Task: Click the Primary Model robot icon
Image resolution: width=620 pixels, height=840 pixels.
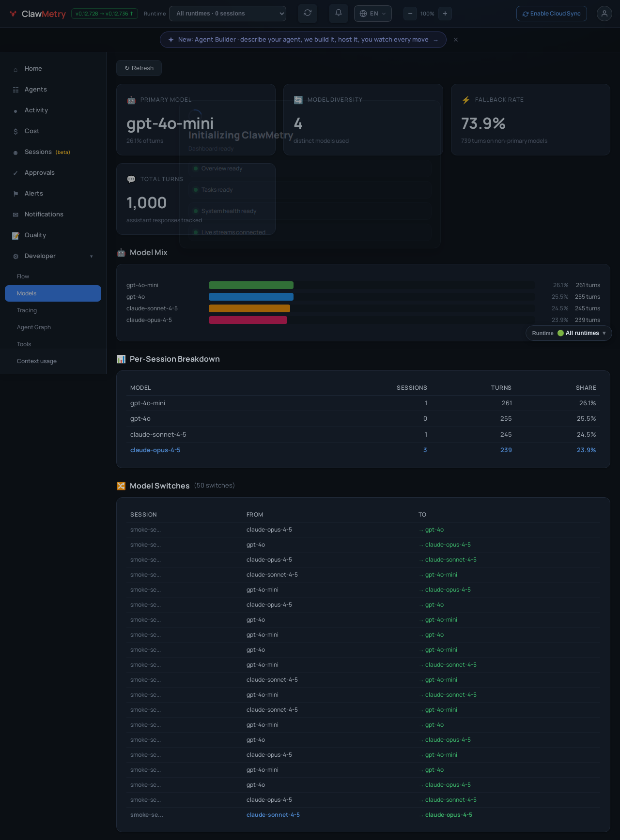Action: coord(131,100)
